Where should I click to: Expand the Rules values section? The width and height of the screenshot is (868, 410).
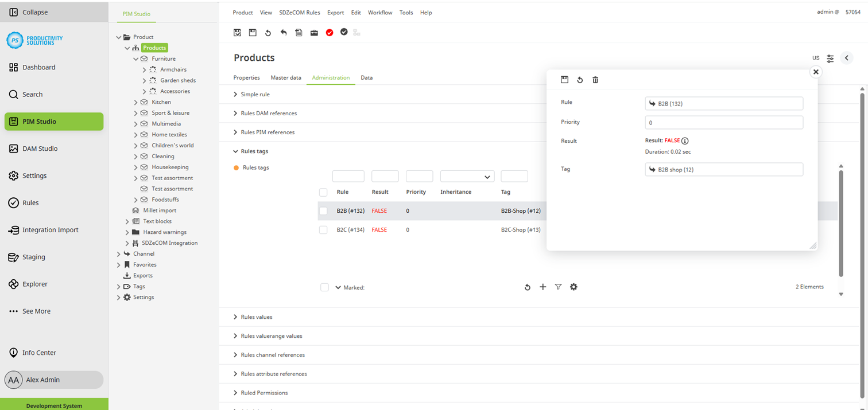256,317
